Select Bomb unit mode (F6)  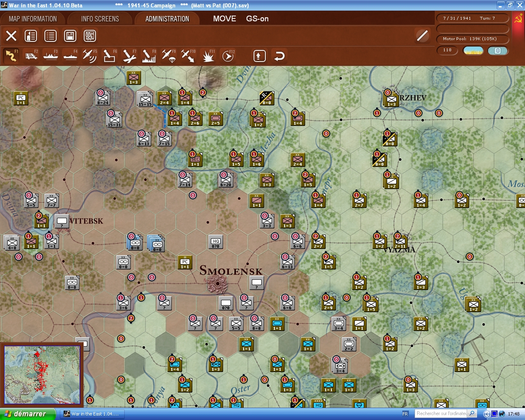(x=110, y=56)
